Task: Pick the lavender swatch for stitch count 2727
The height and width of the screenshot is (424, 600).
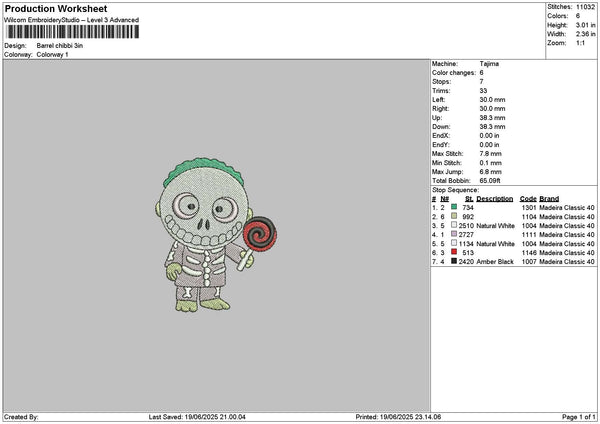Action: (454, 234)
